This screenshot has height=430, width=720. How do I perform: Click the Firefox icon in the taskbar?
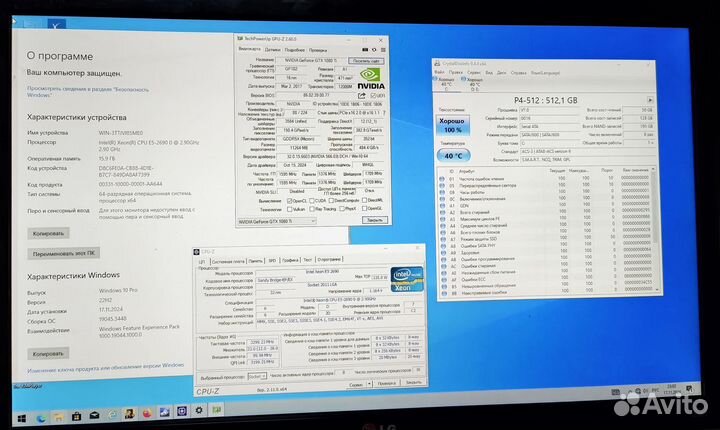[x=147, y=413]
